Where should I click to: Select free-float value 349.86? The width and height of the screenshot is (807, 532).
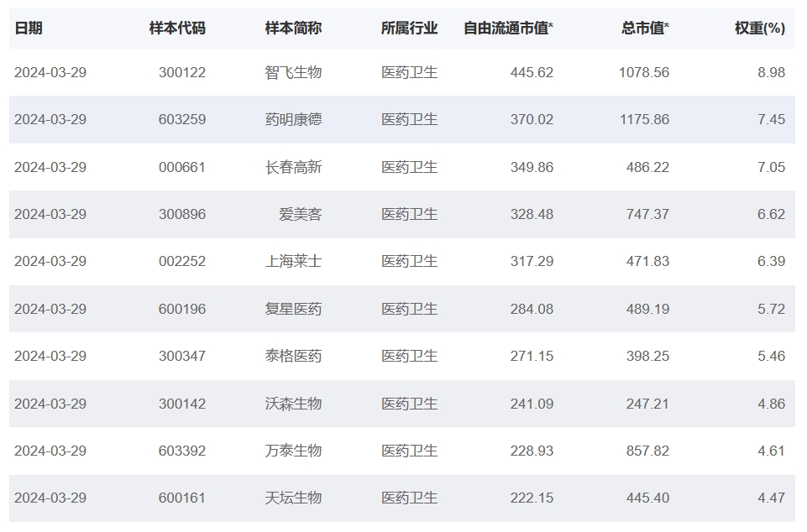pyautogui.click(x=532, y=167)
